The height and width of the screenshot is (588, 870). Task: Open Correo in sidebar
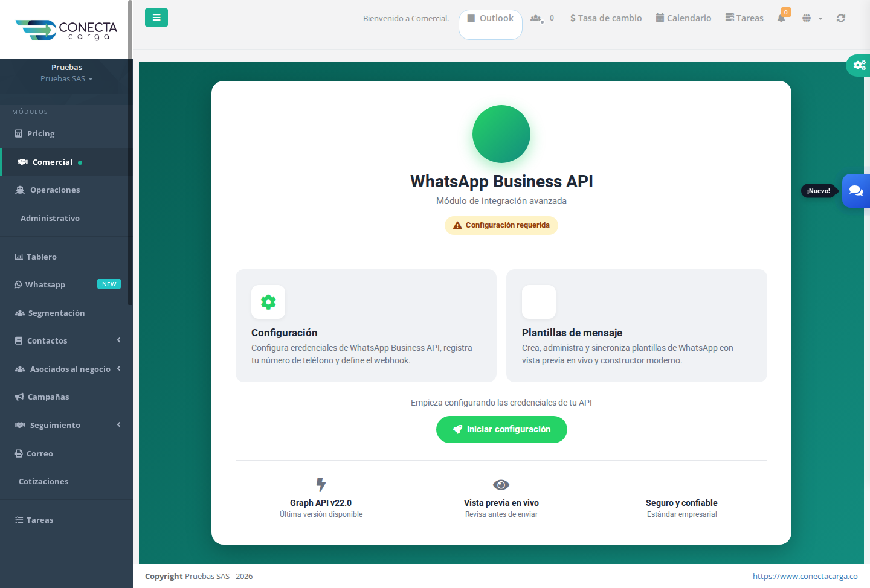(x=66, y=453)
